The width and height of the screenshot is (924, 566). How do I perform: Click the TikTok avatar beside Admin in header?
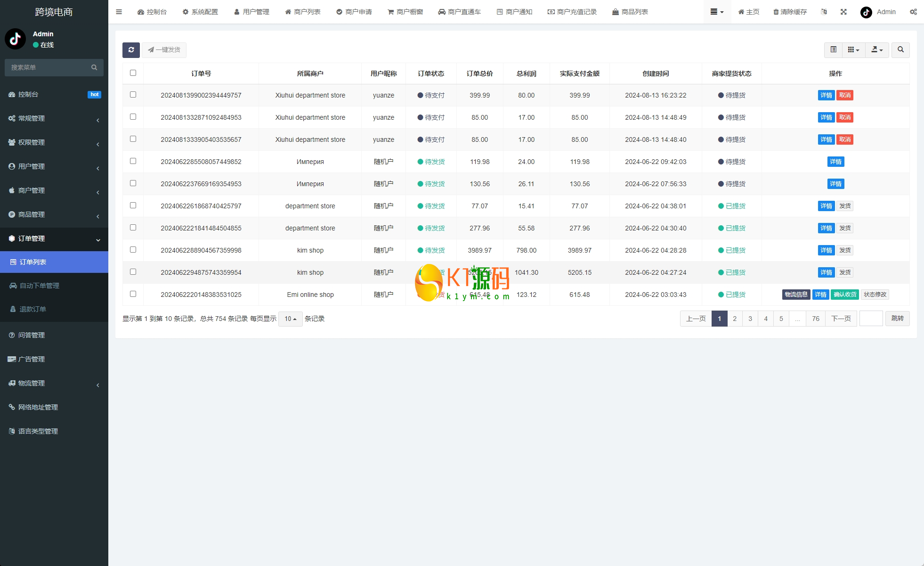866,12
